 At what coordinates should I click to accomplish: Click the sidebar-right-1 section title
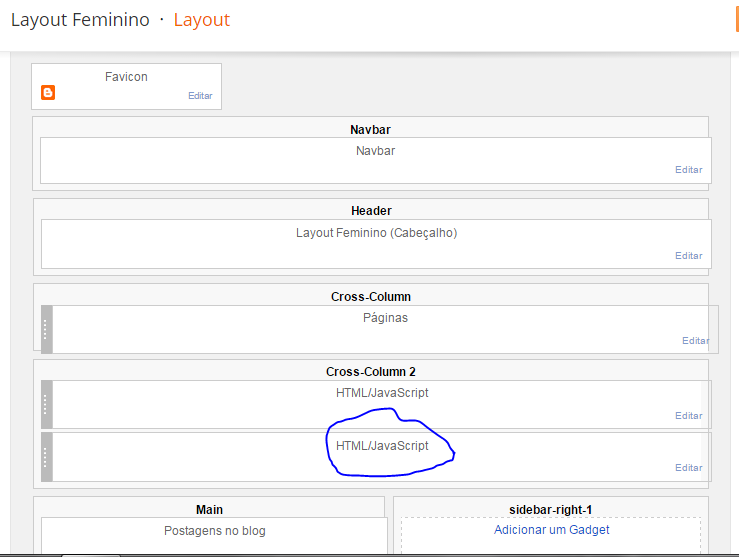[550, 510]
